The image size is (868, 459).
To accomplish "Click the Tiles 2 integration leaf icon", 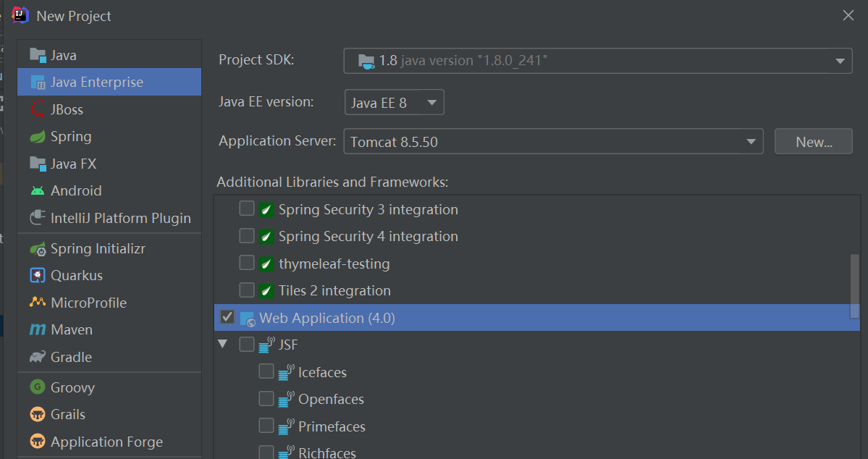I will click(x=267, y=291).
